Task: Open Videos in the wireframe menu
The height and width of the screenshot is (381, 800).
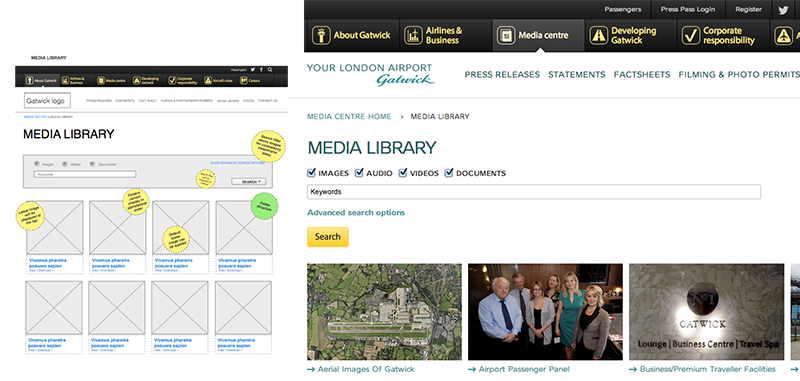Action: pyautogui.click(x=248, y=100)
